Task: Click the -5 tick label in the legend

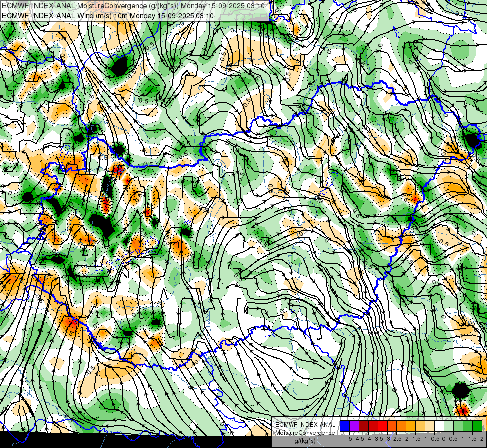Action: point(349,439)
